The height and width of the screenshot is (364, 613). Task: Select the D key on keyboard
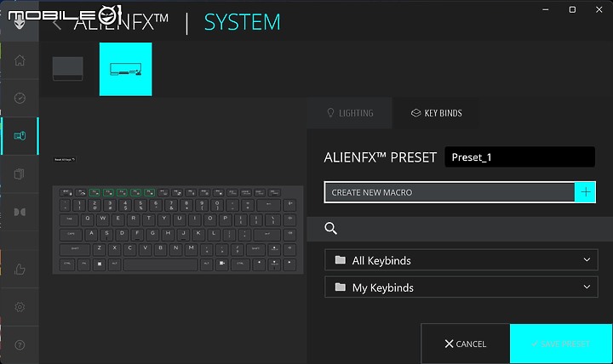click(122, 235)
